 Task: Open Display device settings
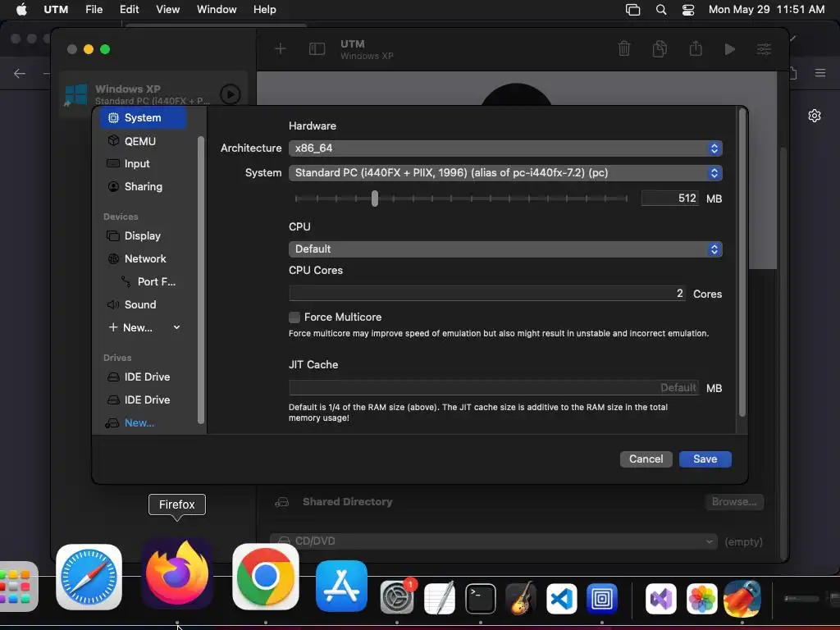click(x=142, y=236)
